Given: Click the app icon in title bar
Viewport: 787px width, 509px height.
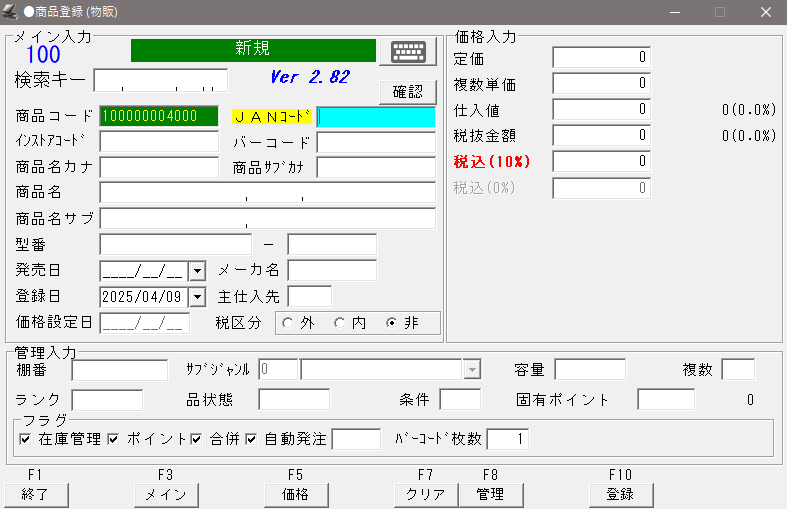Looking at the screenshot, I should pos(11,12).
